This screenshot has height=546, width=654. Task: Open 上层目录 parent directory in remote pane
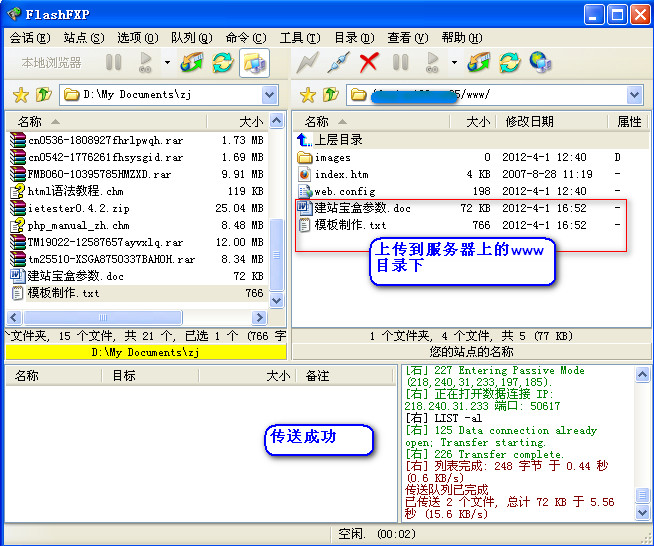pyautogui.click(x=339, y=140)
